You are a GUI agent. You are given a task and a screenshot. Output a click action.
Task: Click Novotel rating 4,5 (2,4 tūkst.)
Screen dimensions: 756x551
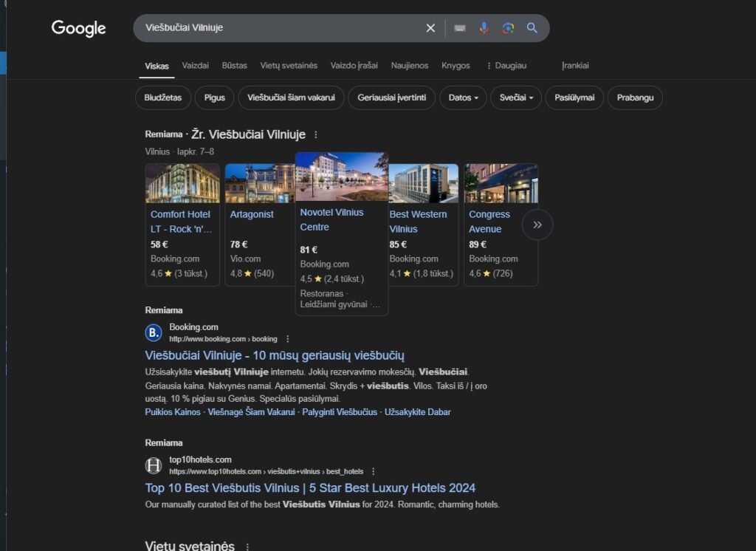331,279
